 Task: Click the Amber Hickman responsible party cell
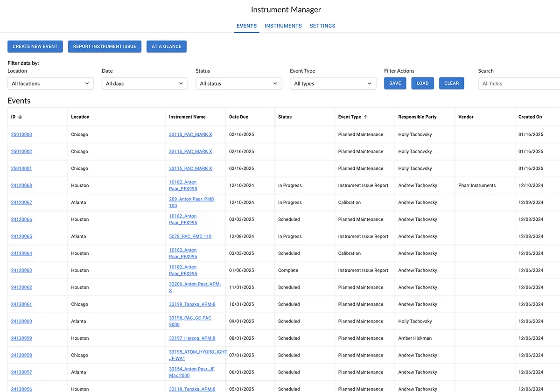(x=415, y=338)
